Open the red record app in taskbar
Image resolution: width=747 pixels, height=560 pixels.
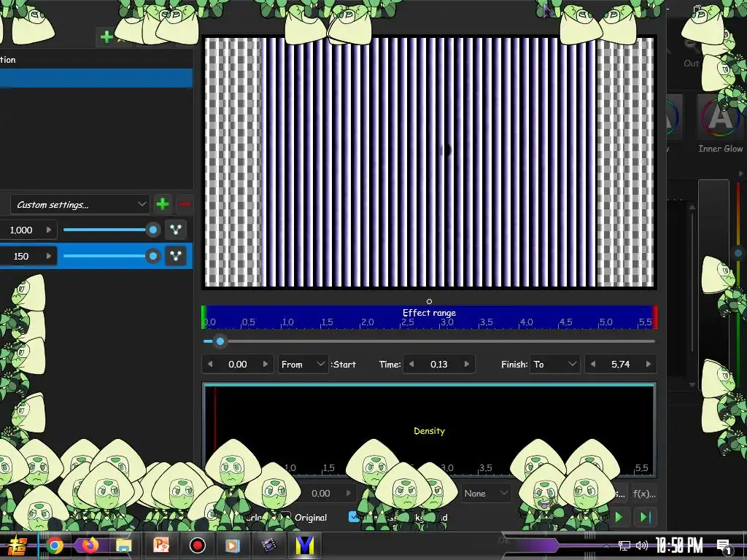click(197, 545)
